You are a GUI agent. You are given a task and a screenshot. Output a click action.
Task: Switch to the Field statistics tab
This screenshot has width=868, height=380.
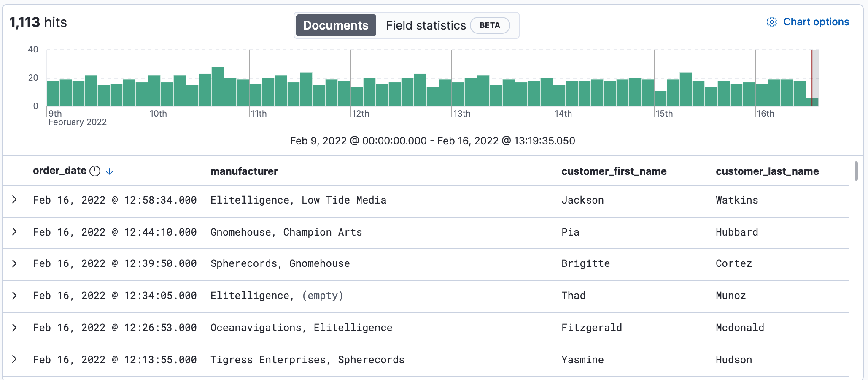426,25
